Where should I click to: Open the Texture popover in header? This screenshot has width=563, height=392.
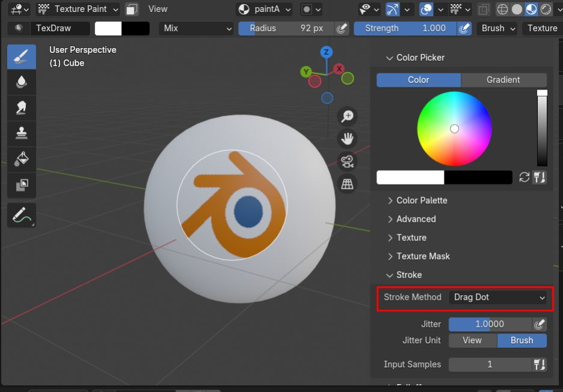542,28
